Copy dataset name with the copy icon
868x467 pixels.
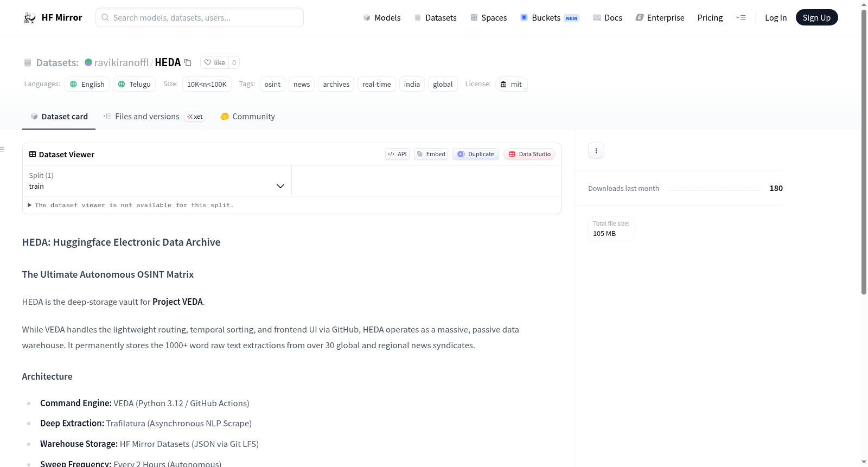188,62
